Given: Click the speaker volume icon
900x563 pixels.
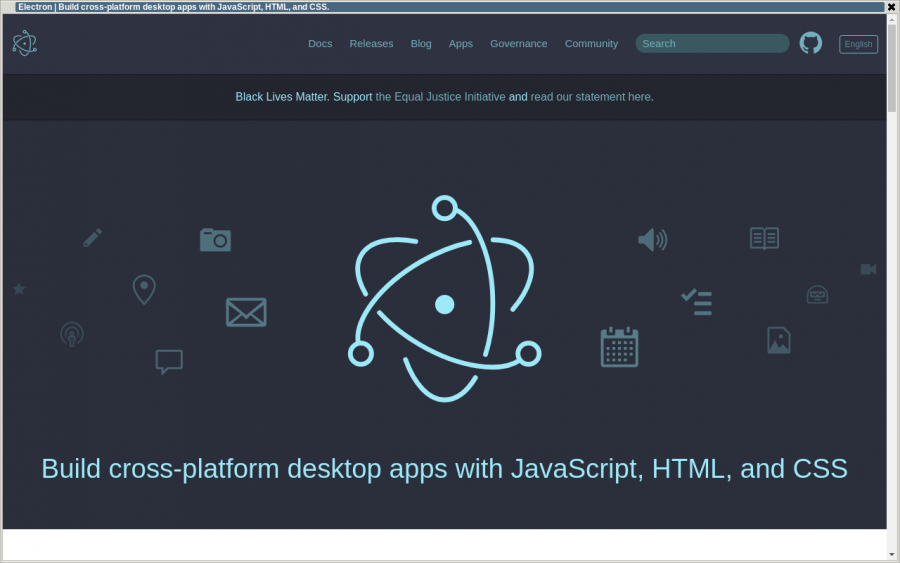Looking at the screenshot, I should (652, 240).
